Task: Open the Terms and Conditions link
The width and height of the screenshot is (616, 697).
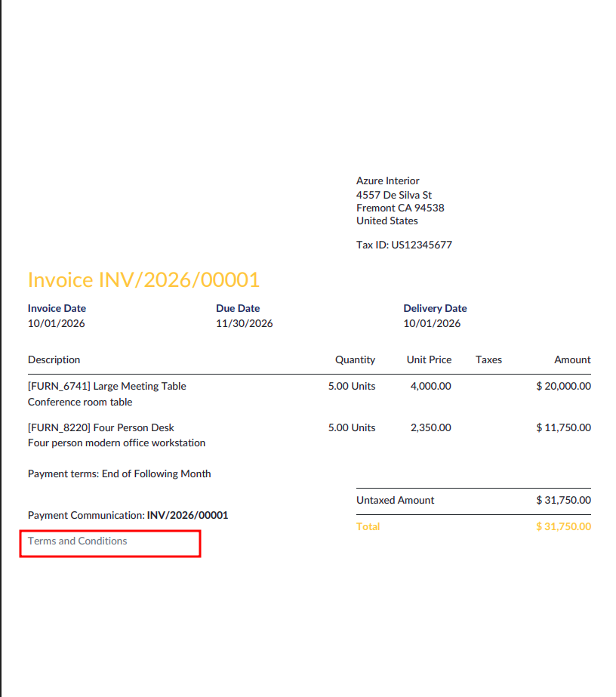Action: [77, 541]
